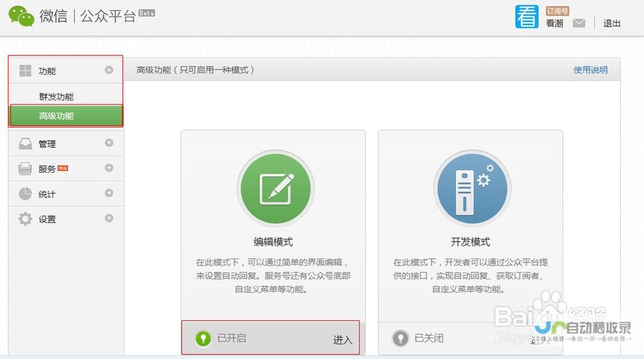Expand the 统计 section arrow
The image size is (644, 359).
coord(109,193)
